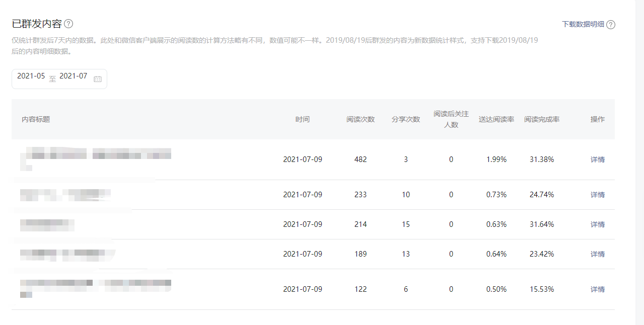Click completion rate 23.42% cell
This screenshot has width=644, height=325.
click(x=542, y=254)
